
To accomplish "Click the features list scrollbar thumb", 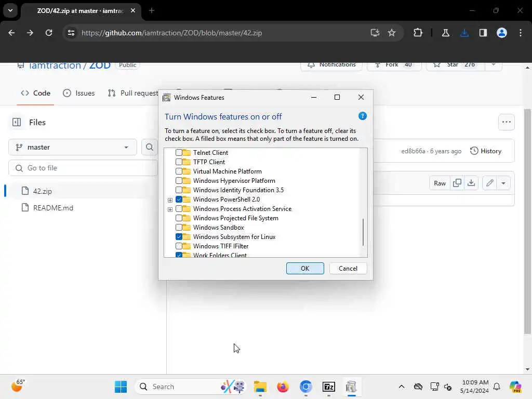I will click(363, 232).
